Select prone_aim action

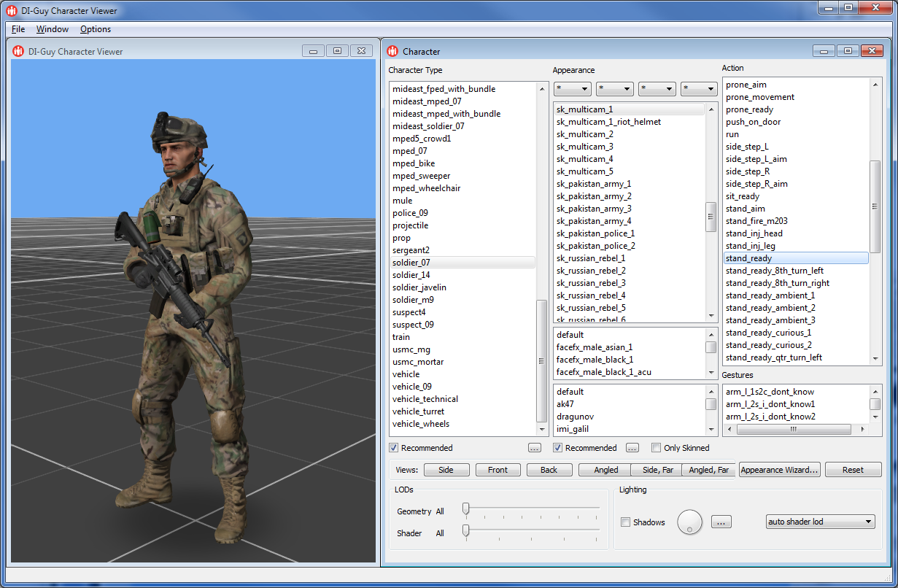click(746, 85)
